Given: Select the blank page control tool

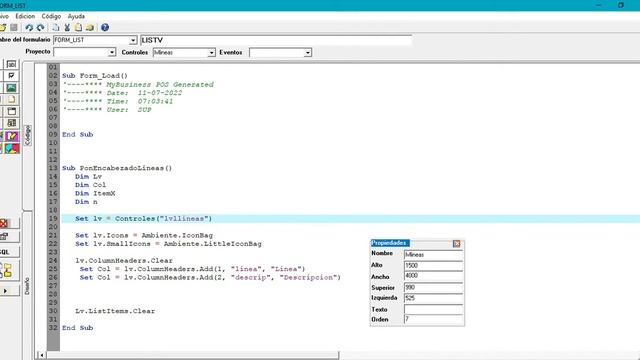Looking at the screenshot, I should [x=11, y=100].
